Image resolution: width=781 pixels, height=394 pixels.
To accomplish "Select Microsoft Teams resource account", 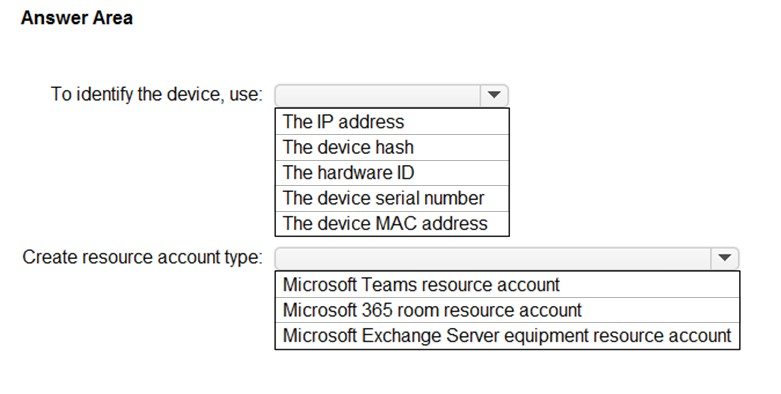I will point(507,284).
